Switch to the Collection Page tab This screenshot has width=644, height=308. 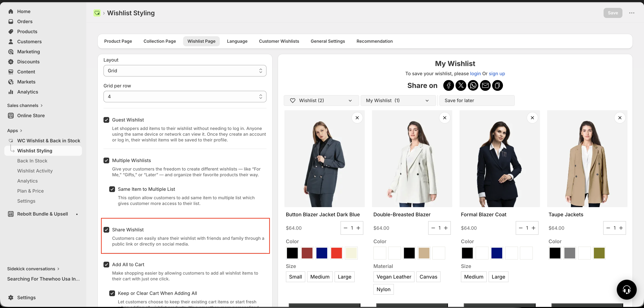160,41
